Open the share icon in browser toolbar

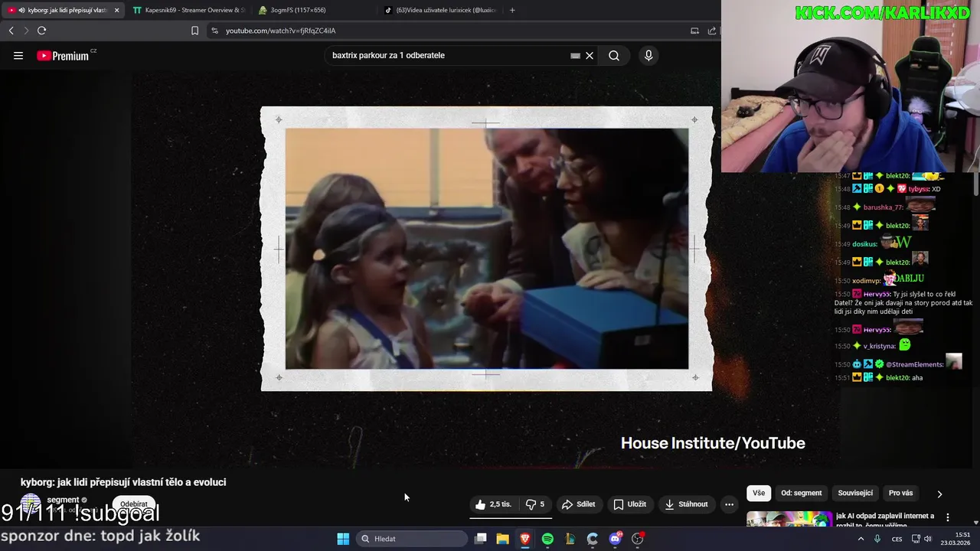(x=712, y=31)
